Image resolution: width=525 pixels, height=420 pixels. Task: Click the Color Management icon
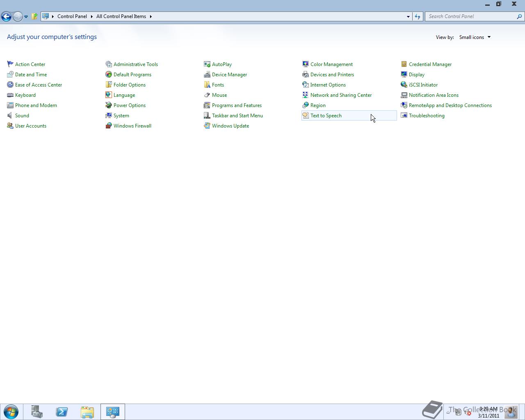tap(306, 64)
